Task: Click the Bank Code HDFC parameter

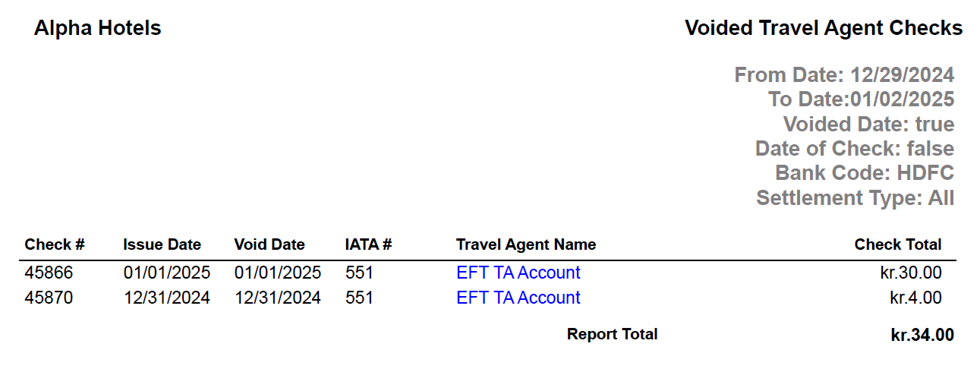Action: pos(864,173)
